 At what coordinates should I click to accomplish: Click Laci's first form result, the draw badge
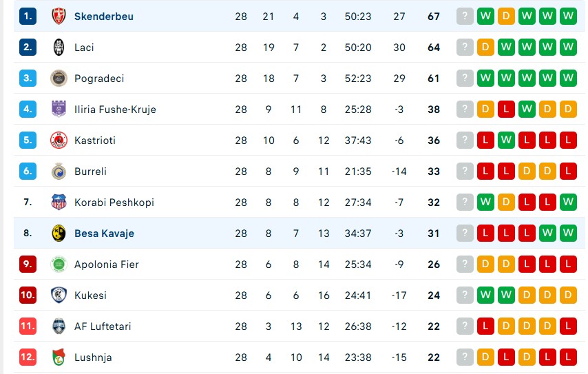(x=486, y=48)
